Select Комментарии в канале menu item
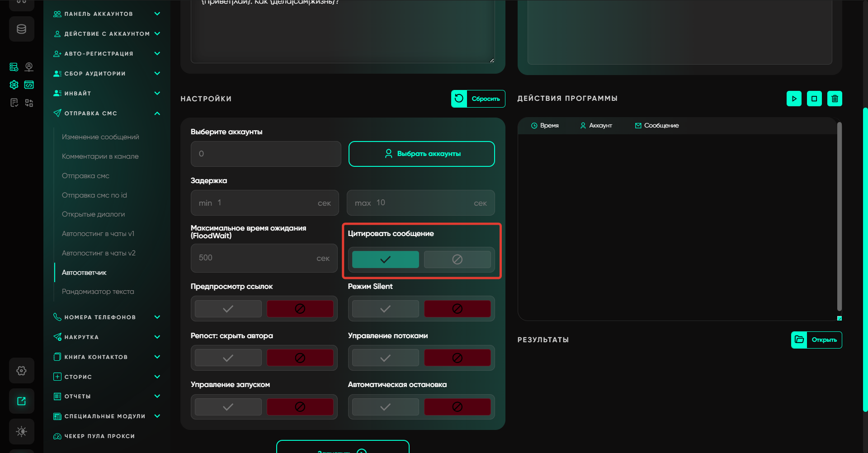 click(100, 156)
